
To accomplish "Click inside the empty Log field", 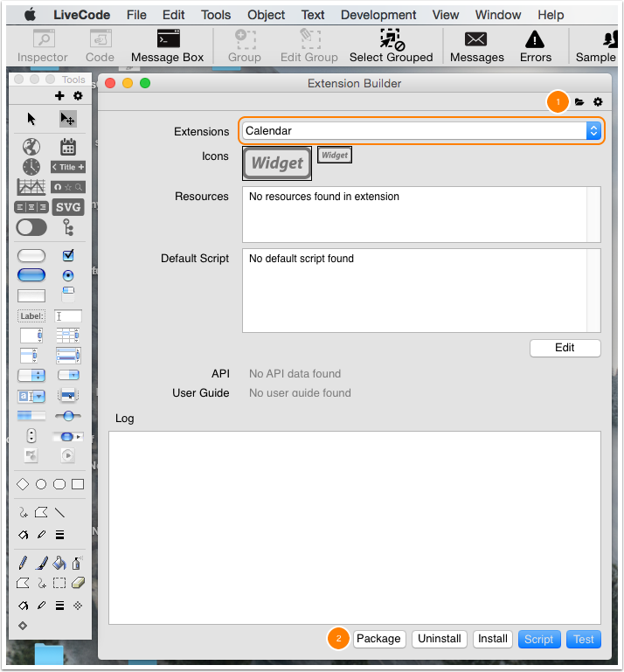I will pos(355,528).
